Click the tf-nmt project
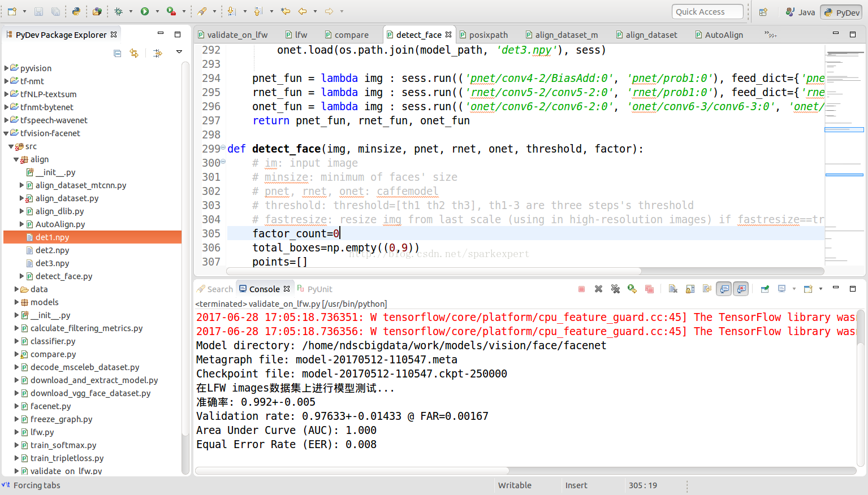 click(x=32, y=81)
